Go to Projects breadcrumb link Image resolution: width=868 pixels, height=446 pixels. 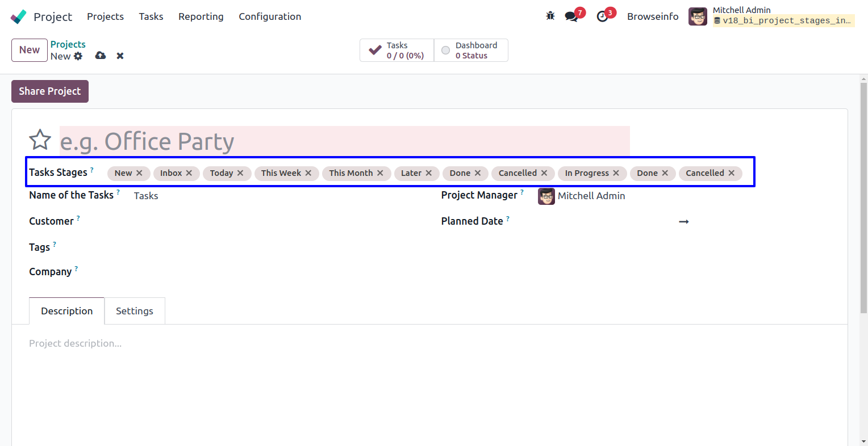(68, 44)
